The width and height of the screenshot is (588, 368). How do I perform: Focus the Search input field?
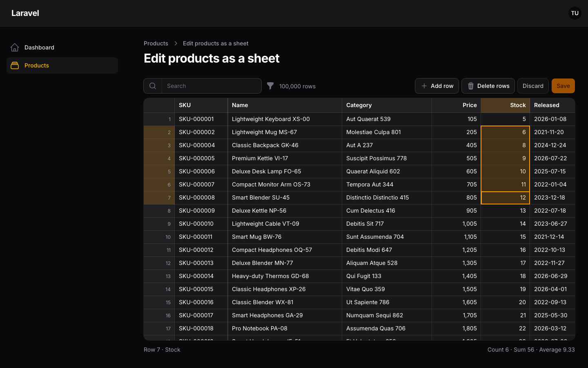click(x=212, y=86)
